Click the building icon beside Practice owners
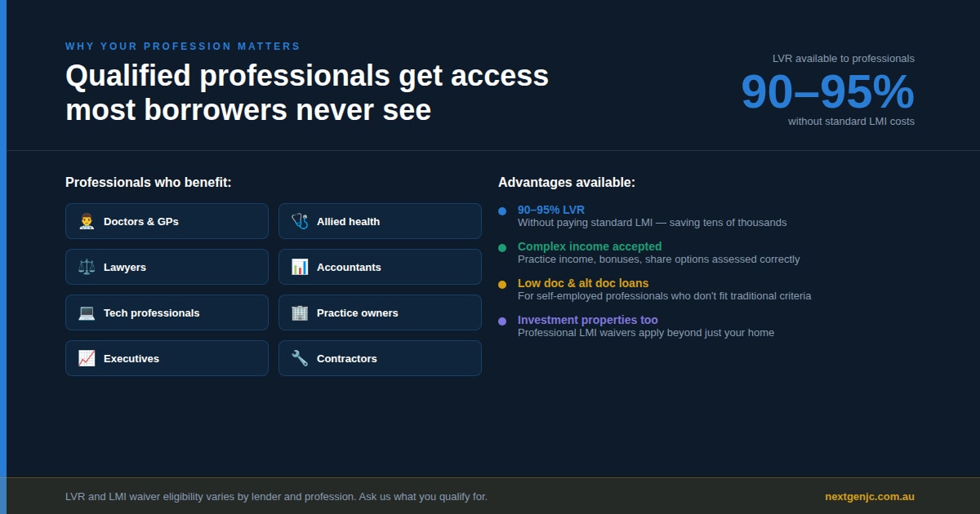 (300, 312)
